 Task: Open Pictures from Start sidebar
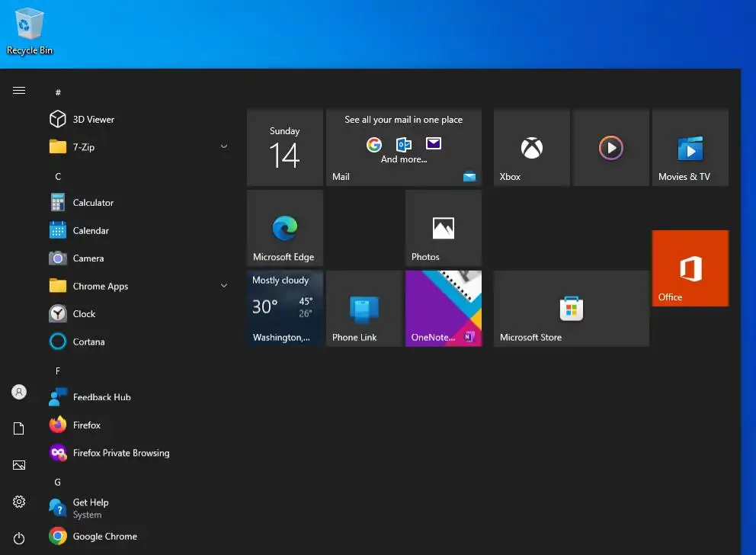coord(19,465)
